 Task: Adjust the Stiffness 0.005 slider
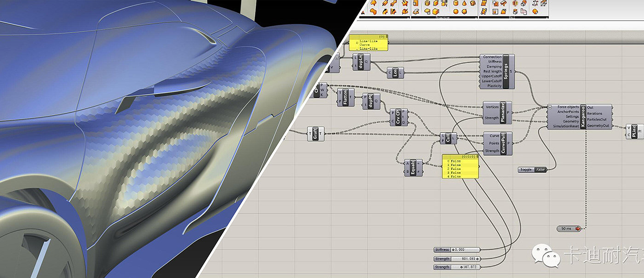coord(466,250)
